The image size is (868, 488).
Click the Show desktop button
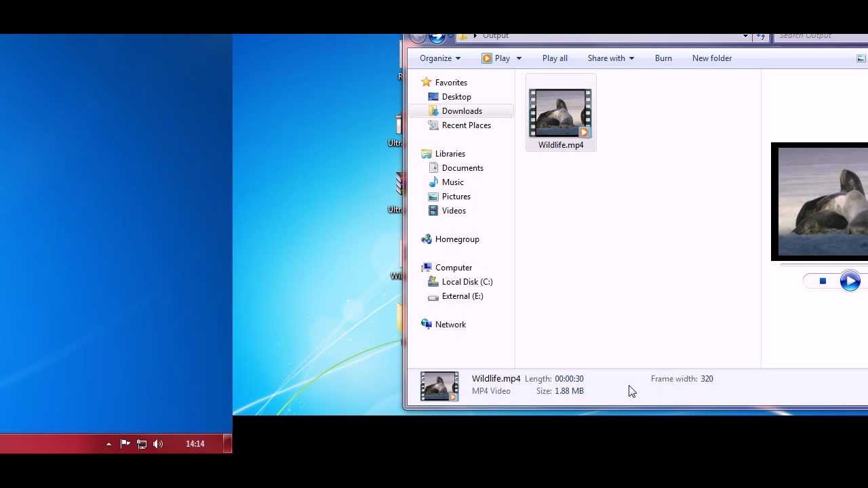pyautogui.click(x=229, y=444)
